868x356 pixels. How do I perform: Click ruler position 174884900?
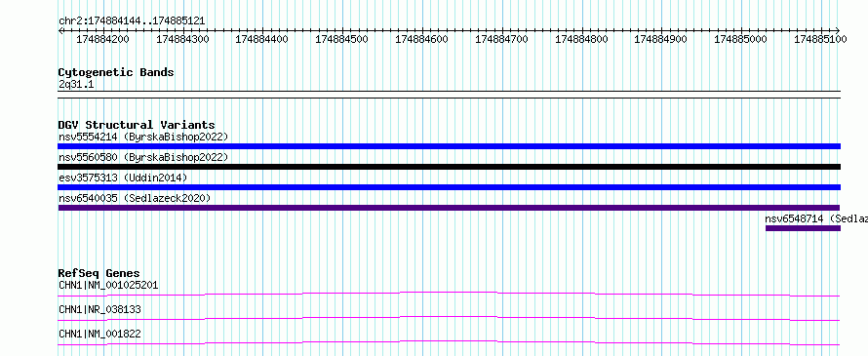[x=660, y=40]
